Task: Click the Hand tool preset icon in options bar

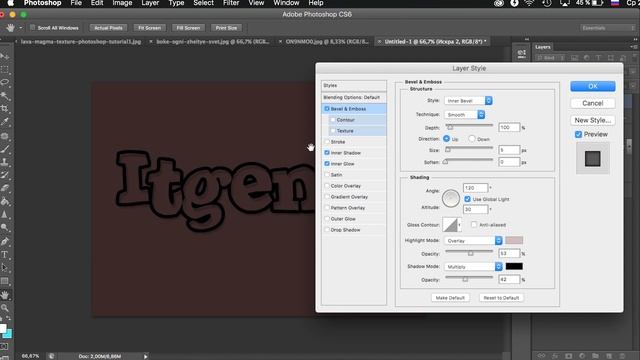Action: point(10,28)
